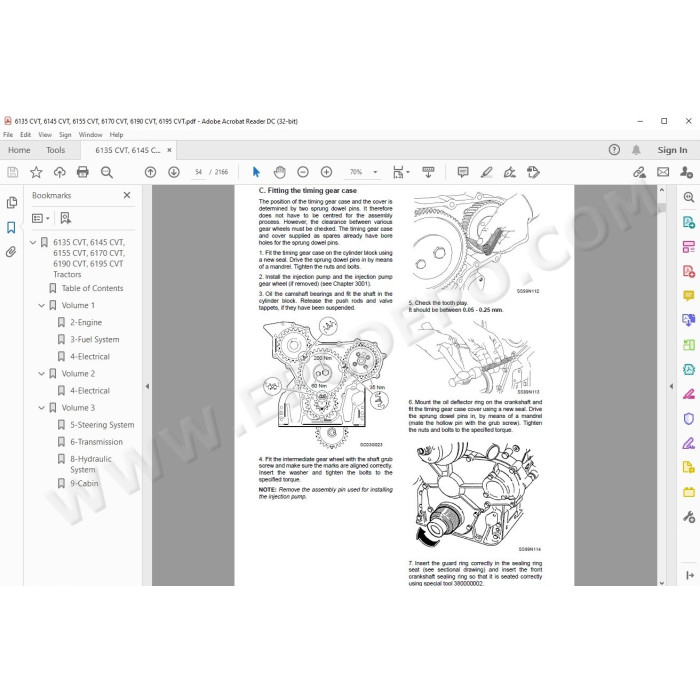The height and width of the screenshot is (700, 700).
Task: Open the Find text magnifier icon
Action: (106, 172)
